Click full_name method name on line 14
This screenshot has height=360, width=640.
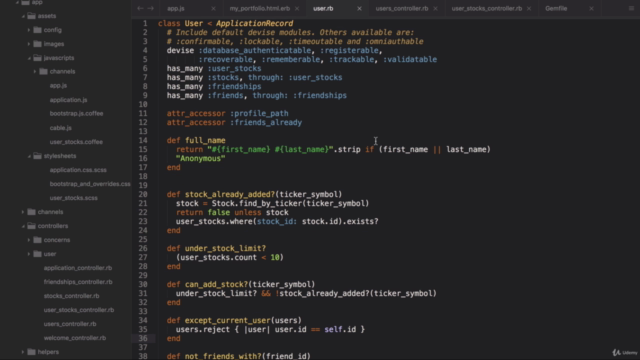coord(205,140)
